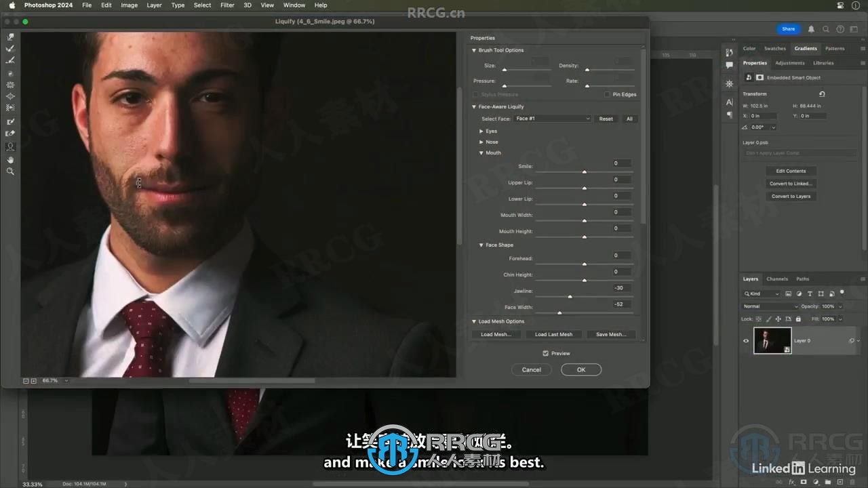This screenshot has height=488, width=868.
Task: Click the adjustment layer filter icon
Action: [799, 293]
